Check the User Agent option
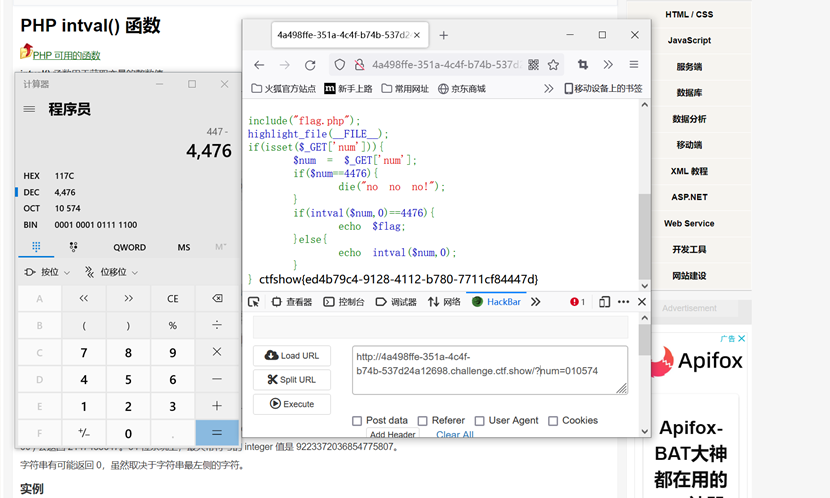Viewport: 830px width, 498px height. click(480, 421)
